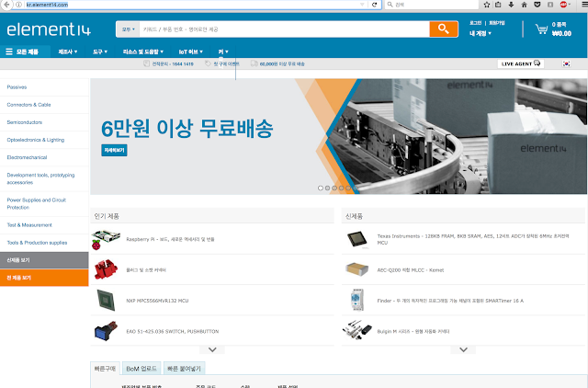The width and height of the screenshot is (588, 388).
Task: Click the NXP MPC5566MVR132 MCU chip image
Action: [106, 300]
